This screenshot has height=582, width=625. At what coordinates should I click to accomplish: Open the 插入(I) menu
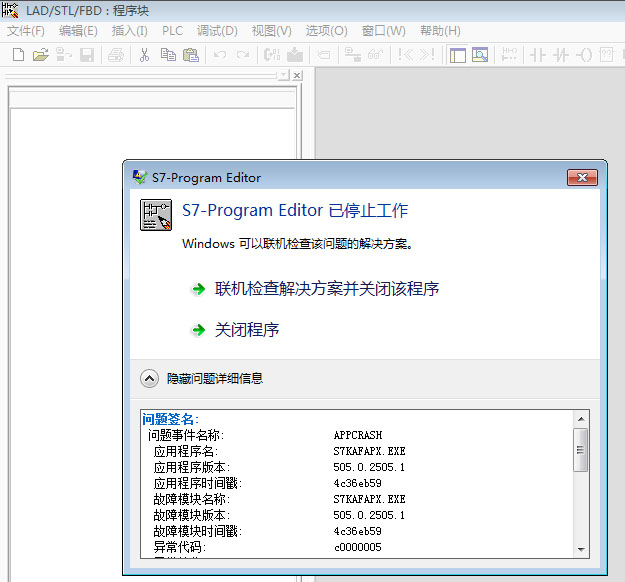[x=130, y=31]
